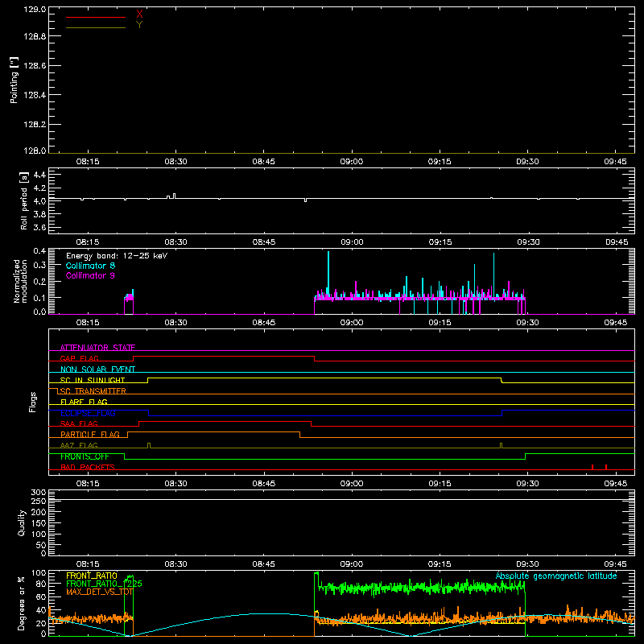
Task: Click 09:45 under the Pointing plot
Action: coord(615,162)
